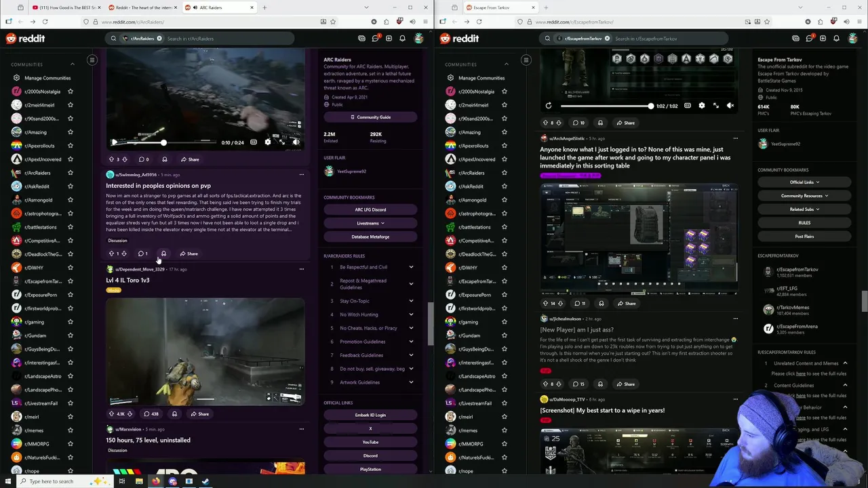
Task: Award the 'Lvl 4 IL Toro 1v3' post
Action: [x=174, y=413]
